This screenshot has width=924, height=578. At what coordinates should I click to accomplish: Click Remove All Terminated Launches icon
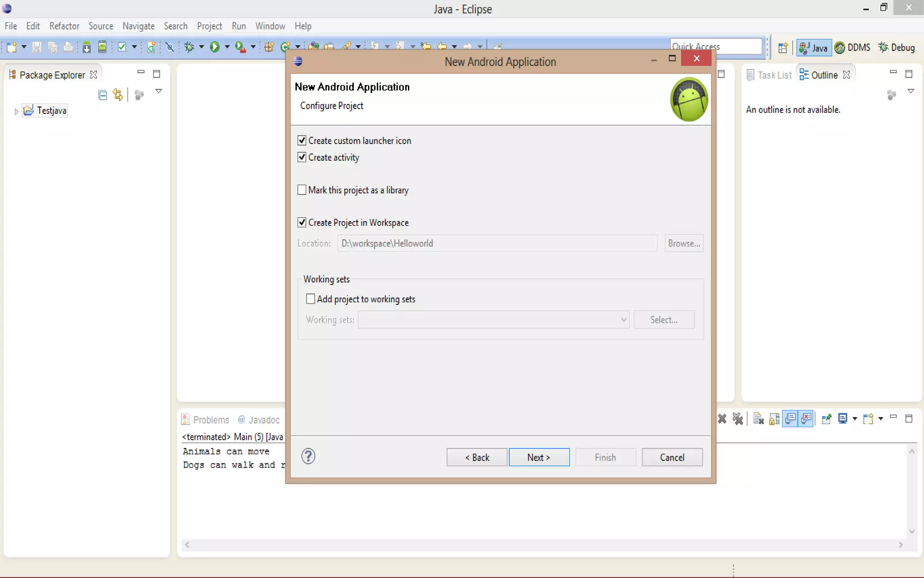738,419
